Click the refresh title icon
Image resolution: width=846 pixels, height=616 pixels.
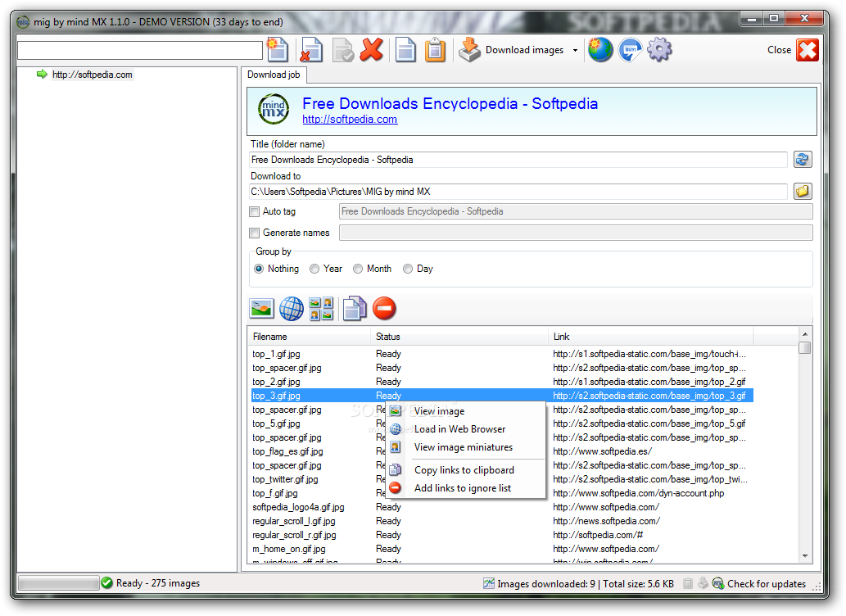pos(803,159)
